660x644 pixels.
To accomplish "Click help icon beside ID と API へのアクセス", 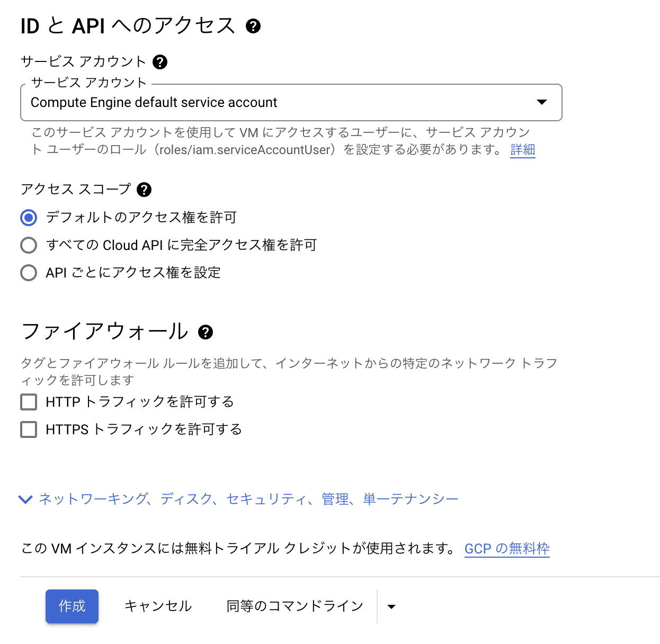I will coord(253,26).
